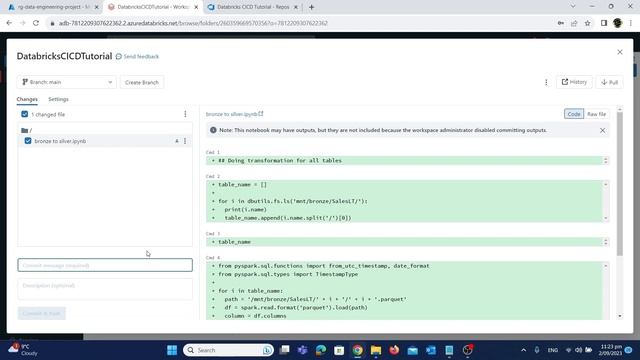Open the browser side panel icon

coord(604,23)
